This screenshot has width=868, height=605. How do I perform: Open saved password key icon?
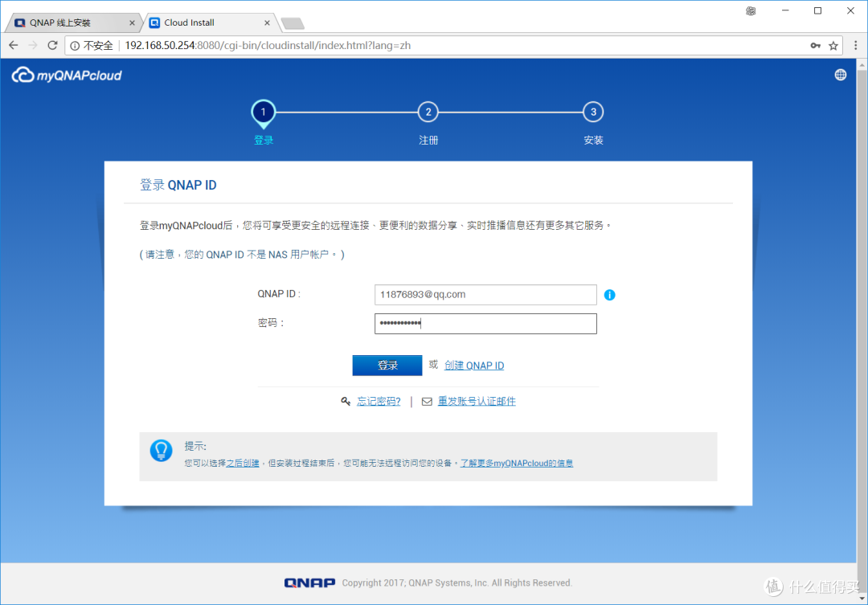[x=816, y=45]
